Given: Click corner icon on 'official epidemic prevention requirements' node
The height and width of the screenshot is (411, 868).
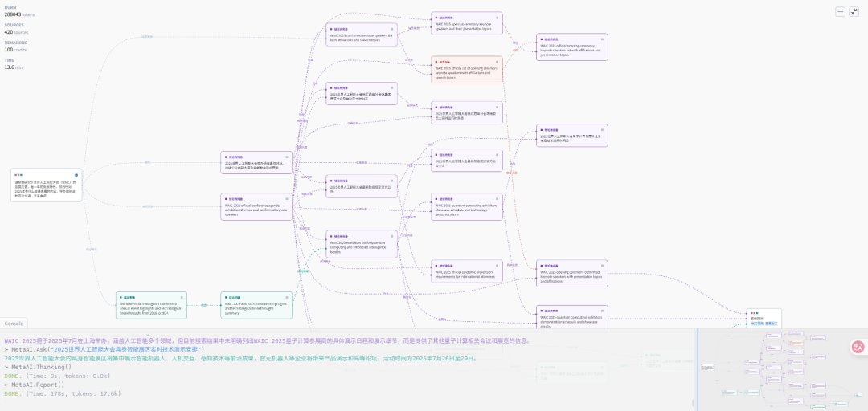Looking at the screenshot, I should pyautogui.click(x=497, y=265).
